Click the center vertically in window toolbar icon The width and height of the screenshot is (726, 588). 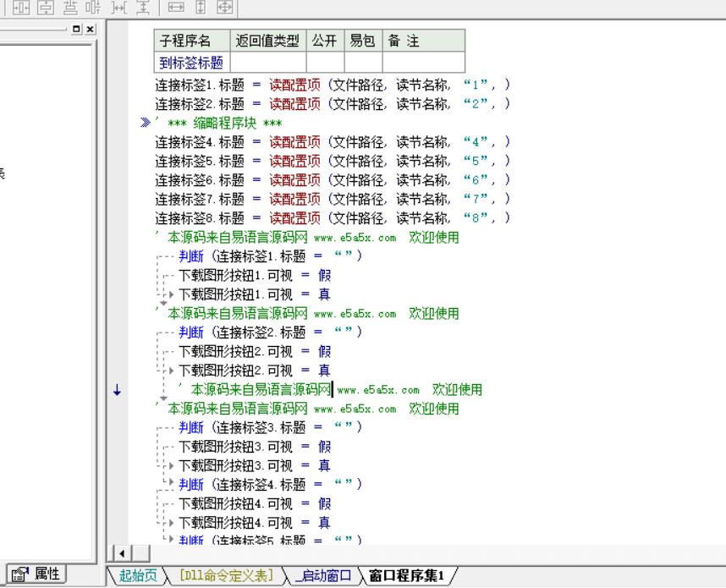tap(46, 7)
